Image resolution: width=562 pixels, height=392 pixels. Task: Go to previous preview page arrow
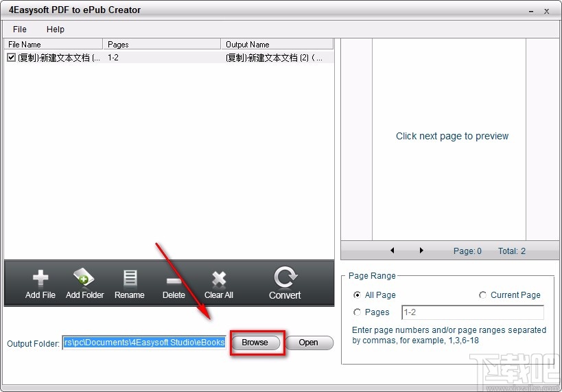click(x=392, y=251)
